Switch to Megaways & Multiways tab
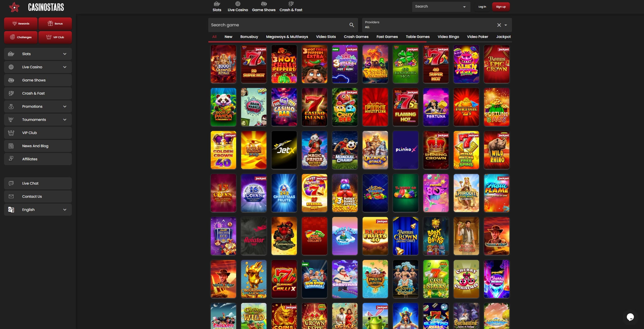Image resolution: width=644 pixels, height=329 pixels. (287, 37)
